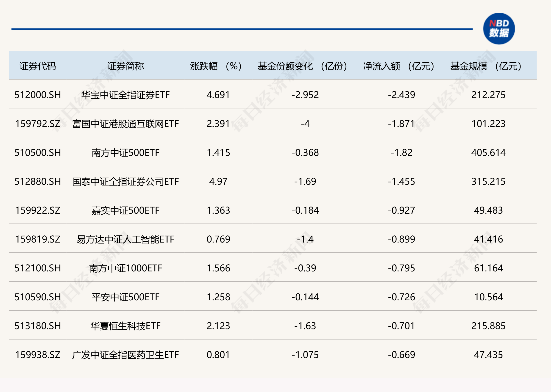The image size is (551, 392).
Task: Click the value 315.215
Action: point(488,182)
